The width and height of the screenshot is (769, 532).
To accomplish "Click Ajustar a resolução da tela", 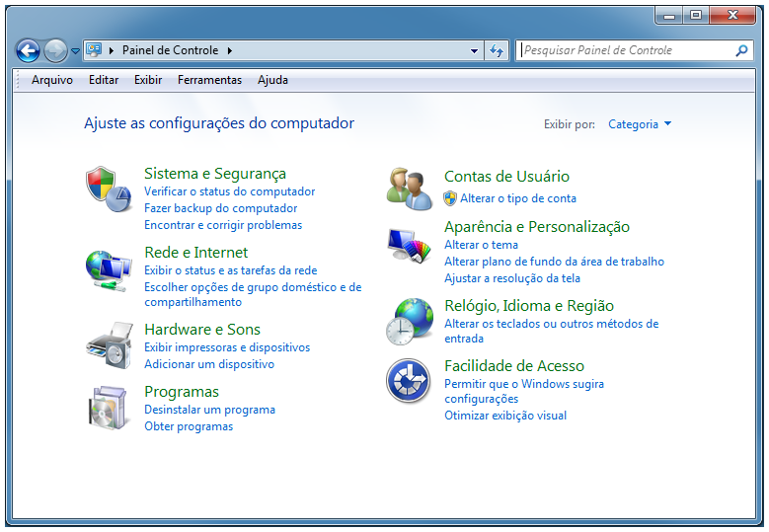I will pos(512,278).
